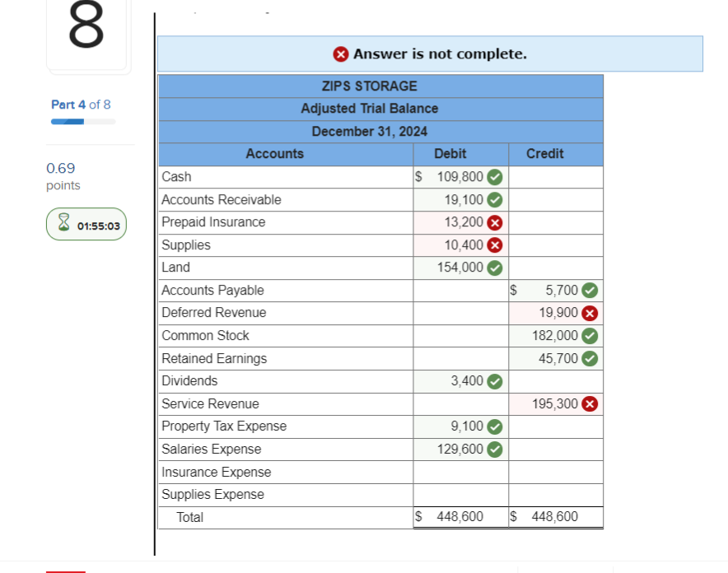The height and width of the screenshot is (573, 728).
Task: Click the red X beside Service Revenue 195,300
Action: 590,404
